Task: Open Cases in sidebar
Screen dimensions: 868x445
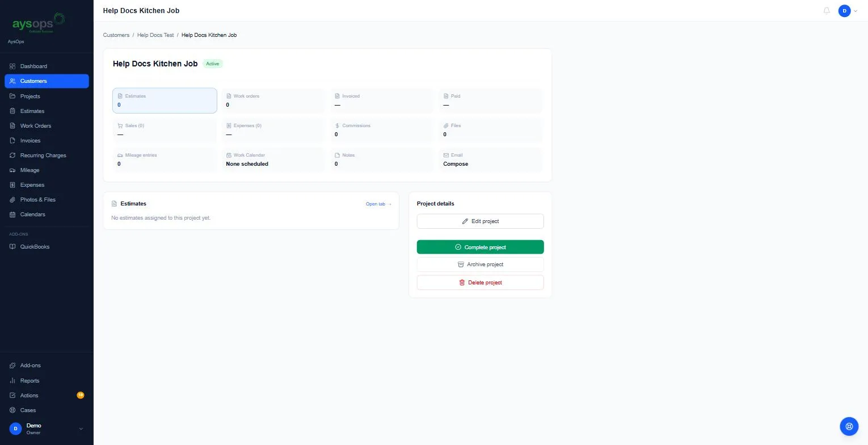Action: click(x=47, y=410)
